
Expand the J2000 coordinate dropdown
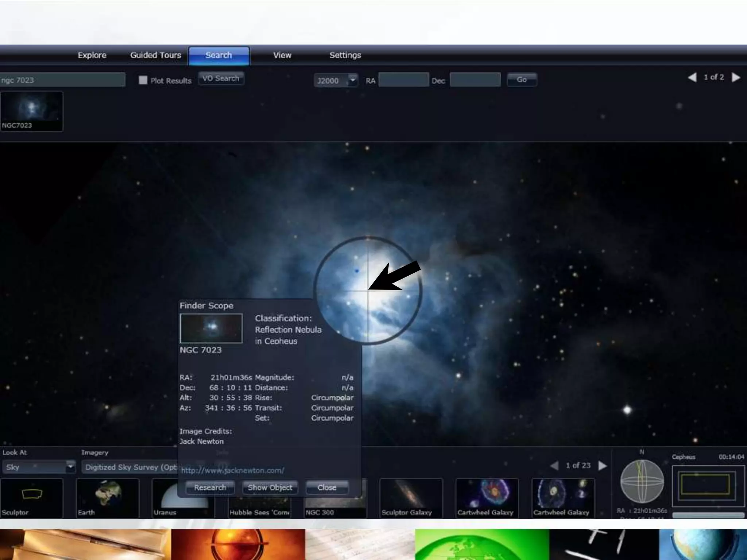tap(352, 80)
